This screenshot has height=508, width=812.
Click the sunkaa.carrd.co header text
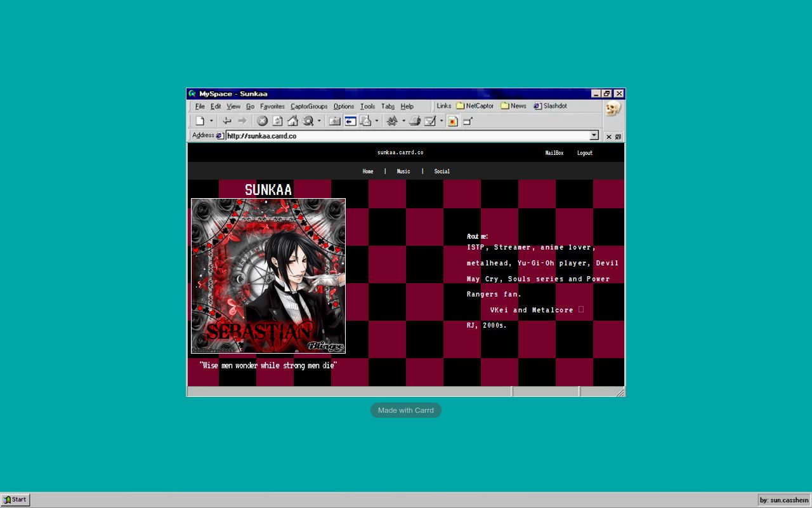coord(400,152)
